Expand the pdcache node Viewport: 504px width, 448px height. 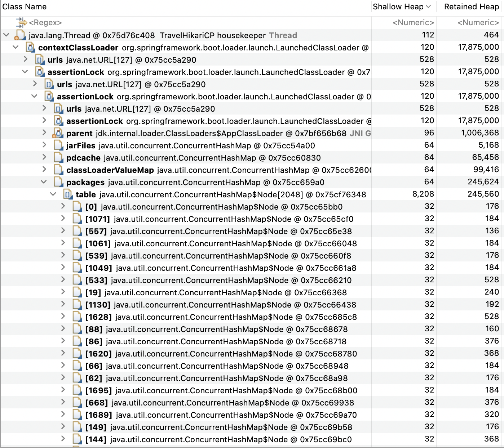click(44, 157)
